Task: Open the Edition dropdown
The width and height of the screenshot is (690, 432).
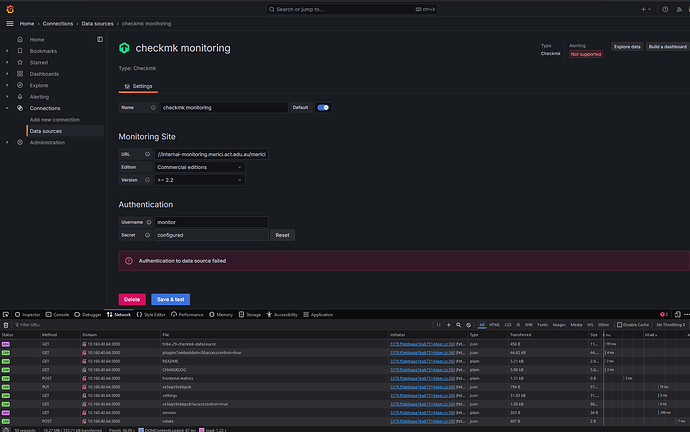Action: (199, 167)
